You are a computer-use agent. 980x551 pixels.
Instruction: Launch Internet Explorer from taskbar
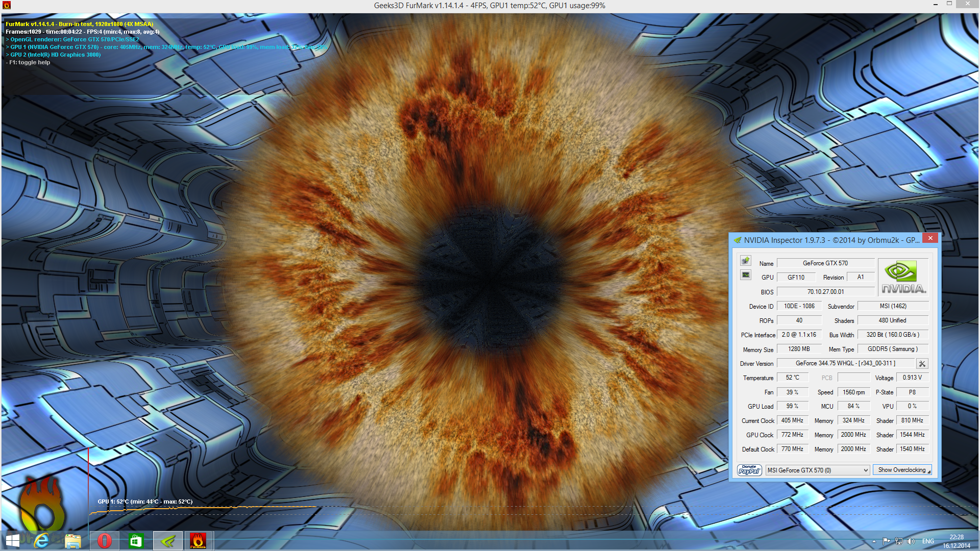(x=42, y=541)
